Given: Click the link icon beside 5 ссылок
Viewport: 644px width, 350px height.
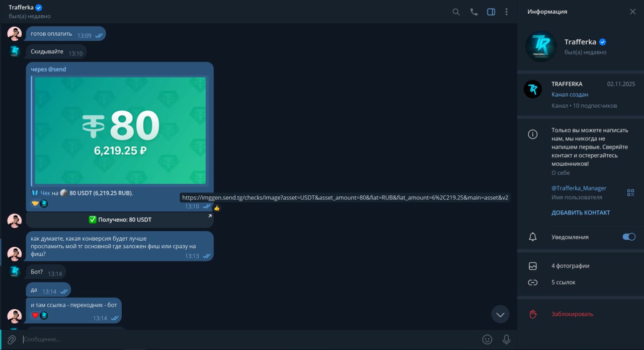Looking at the screenshot, I should pos(533,283).
